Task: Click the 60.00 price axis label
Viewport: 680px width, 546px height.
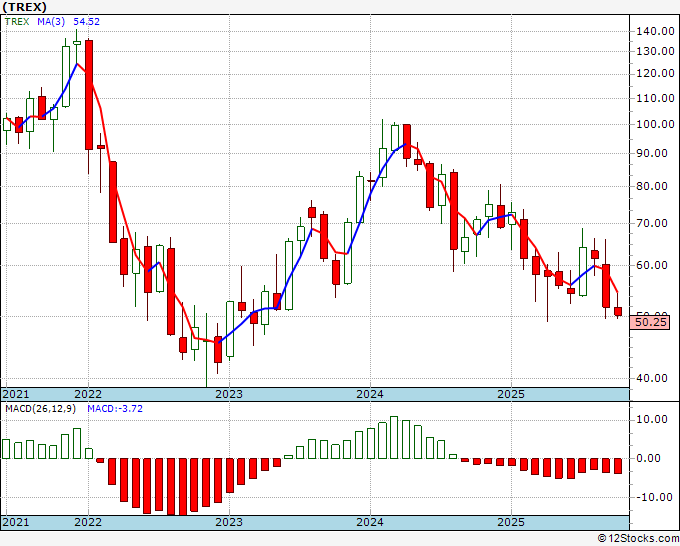Action: coord(652,265)
